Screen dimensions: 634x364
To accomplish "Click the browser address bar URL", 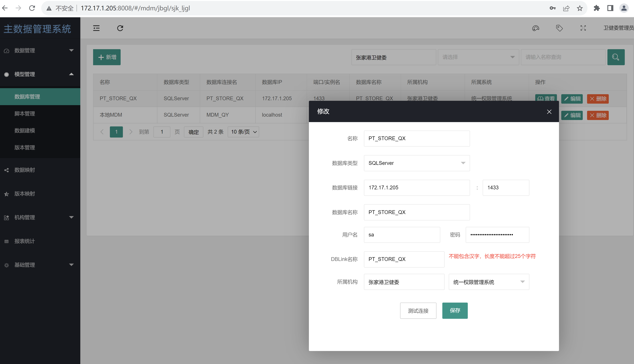I will [x=135, y=8].
